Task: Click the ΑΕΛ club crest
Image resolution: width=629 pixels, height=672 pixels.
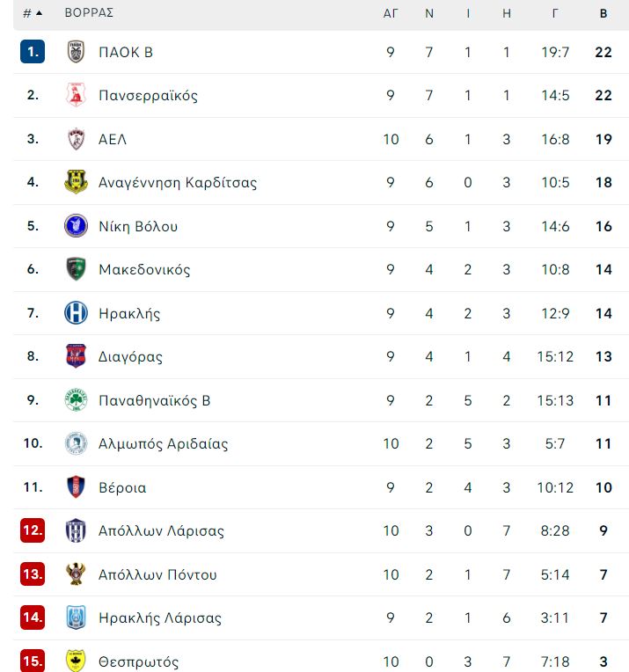Action: tap(76, 139)
